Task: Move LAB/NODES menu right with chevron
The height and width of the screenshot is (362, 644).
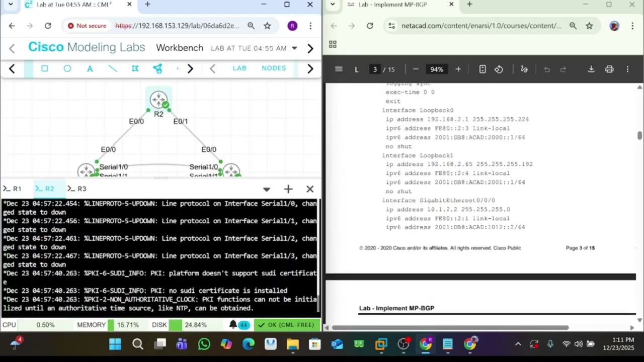Action: [310, 68]
